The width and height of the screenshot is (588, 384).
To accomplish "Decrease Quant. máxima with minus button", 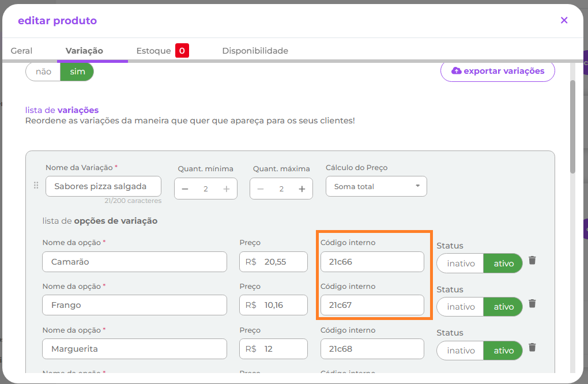I will click(x=261, y=189).
